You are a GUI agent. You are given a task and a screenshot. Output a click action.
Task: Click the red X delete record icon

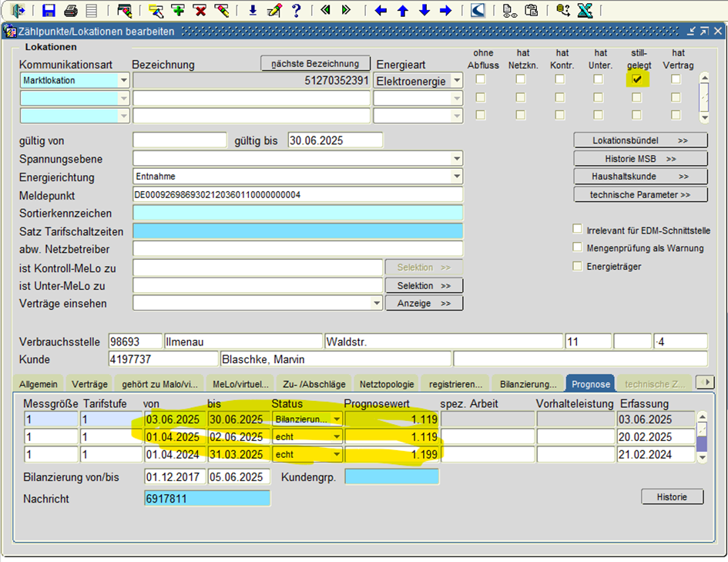point(200,10)
